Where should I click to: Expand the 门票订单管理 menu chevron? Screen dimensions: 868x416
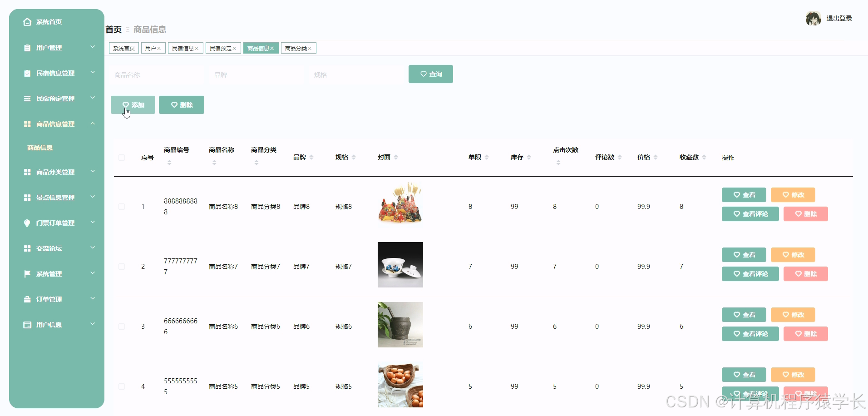click(93, 222)
